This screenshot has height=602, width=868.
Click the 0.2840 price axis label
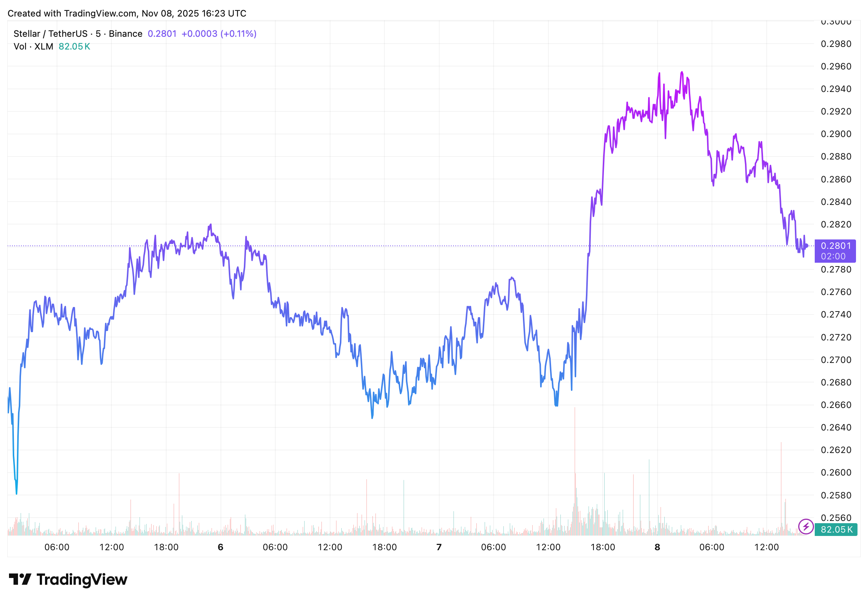(x=836, y=202)
